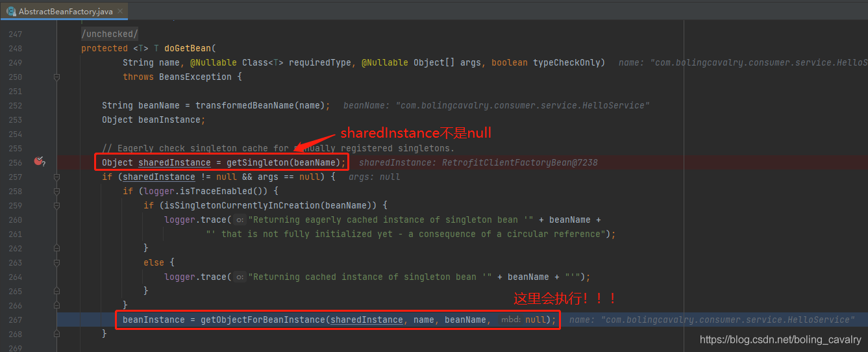
Task: Click line number 256 in the gutter
Action: tap(14, 162)
